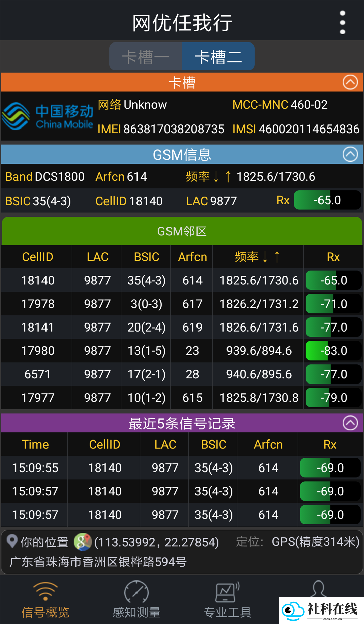Select 卡槽二 SIM slot
364x624 pixels.
(x=218, y=56)
